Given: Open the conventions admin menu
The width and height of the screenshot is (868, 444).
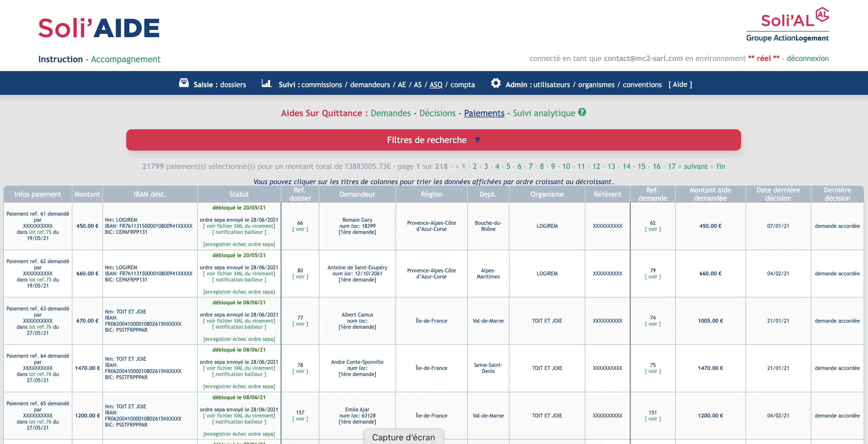Looking at the screenshot, I should pos(642,84).
